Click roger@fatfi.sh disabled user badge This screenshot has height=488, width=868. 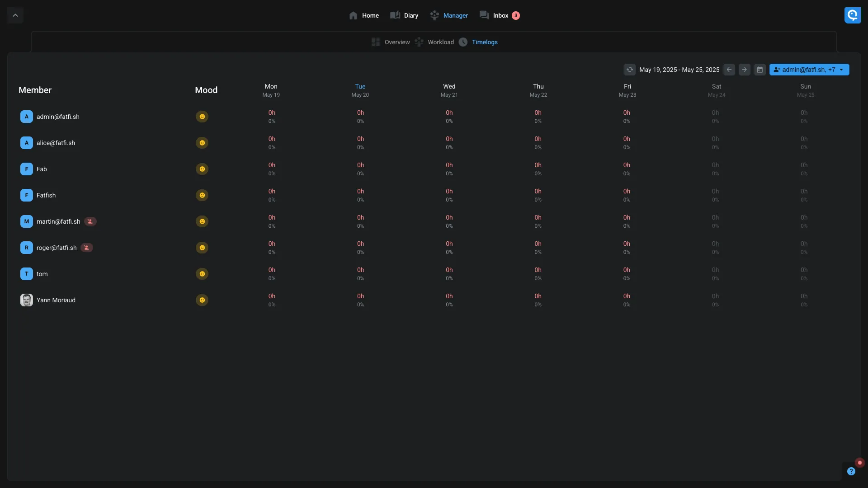[86, 248]
